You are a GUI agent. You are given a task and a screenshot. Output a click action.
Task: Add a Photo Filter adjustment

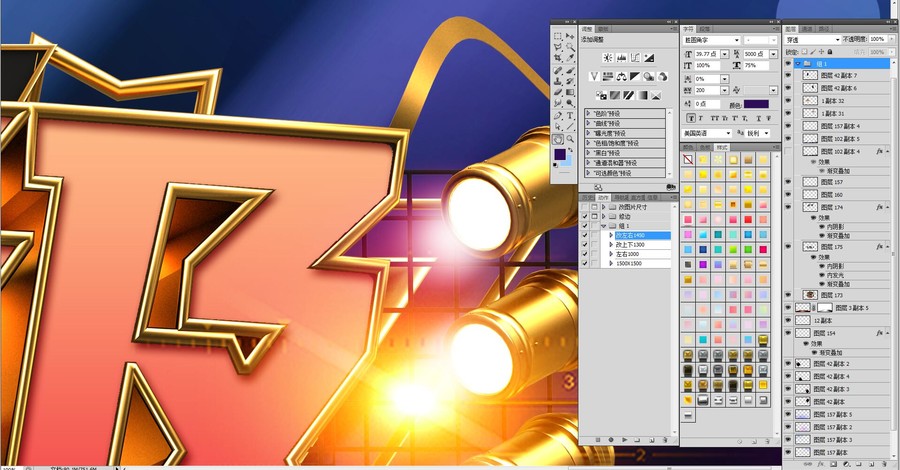coord(649,76)
